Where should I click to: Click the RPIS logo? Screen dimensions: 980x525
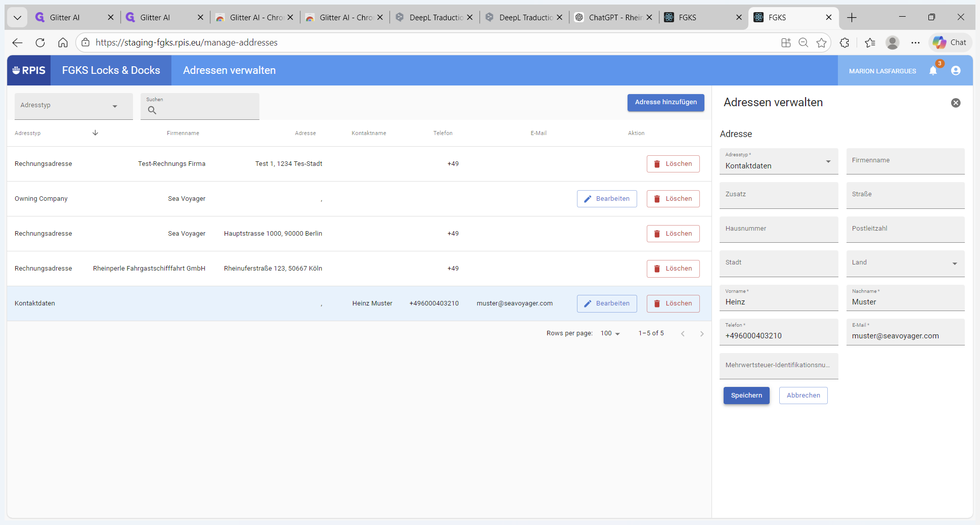pos(29,70)
